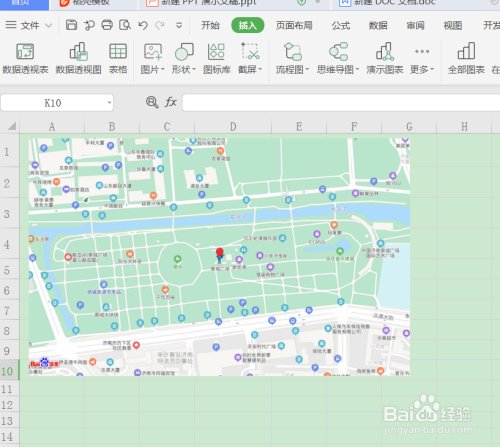Insert a 表格 table

coord(118,59)
